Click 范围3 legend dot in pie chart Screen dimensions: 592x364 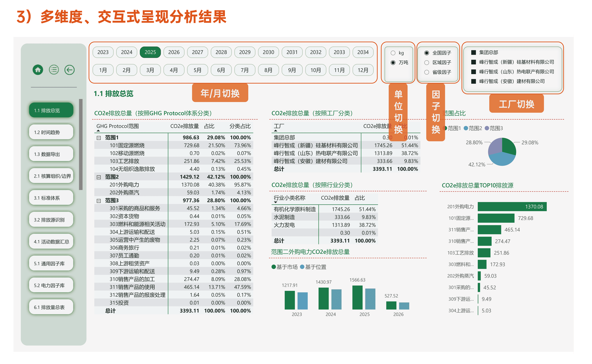(x=487, y=128)
